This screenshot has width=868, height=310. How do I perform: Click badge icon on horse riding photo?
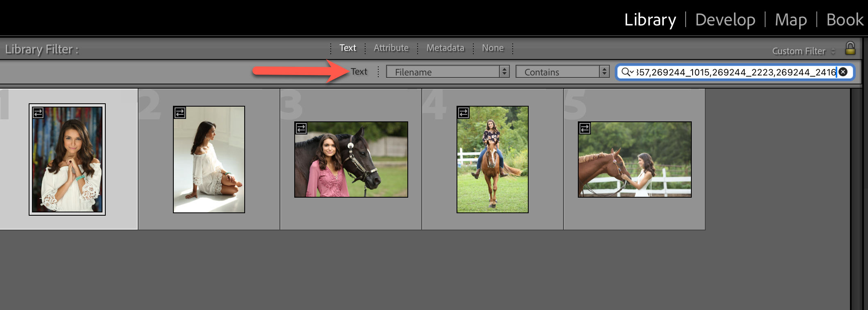464,113
